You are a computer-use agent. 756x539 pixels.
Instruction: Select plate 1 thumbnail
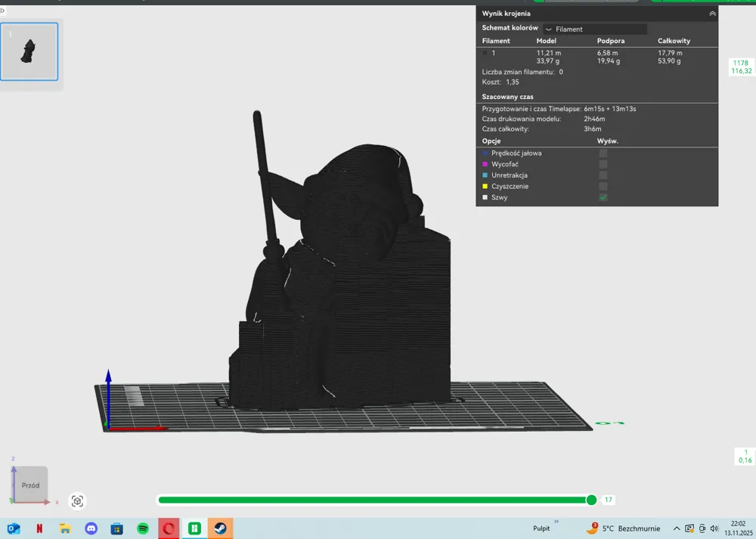(x=29, y=51)
